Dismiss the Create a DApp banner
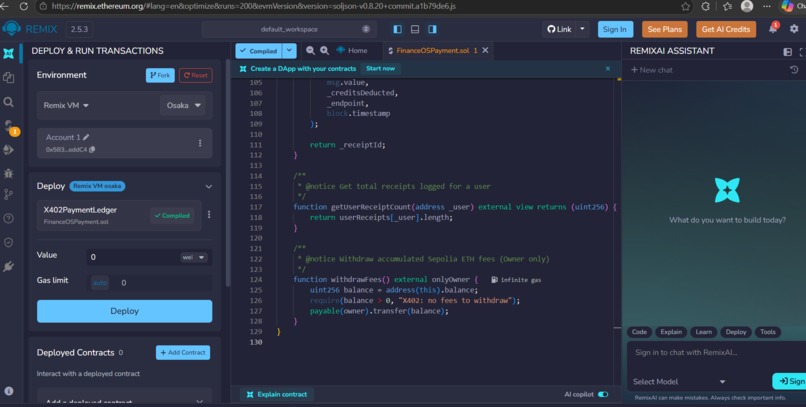This screenshot has height=407, width=806. click(x=608, y=68)
